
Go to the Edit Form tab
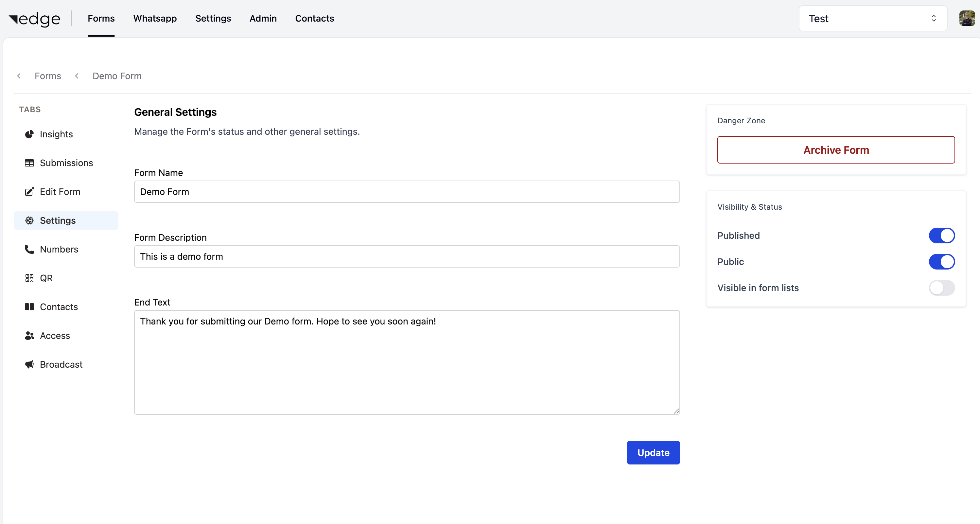point(66,192)
